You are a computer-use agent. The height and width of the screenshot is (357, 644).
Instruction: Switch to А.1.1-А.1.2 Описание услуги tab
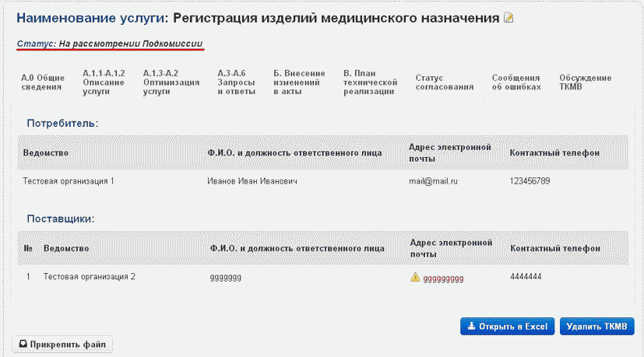(x=104, y=82)
